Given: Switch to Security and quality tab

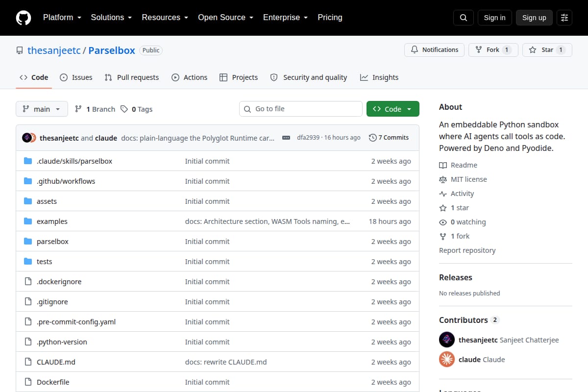Looking at the screenshot, I should (x=309, y=77).
